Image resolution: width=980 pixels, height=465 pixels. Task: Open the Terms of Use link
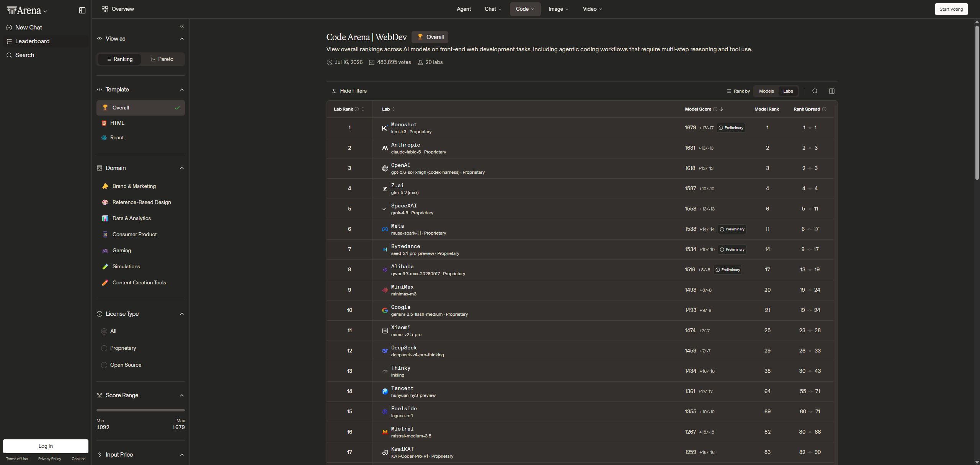17,459
